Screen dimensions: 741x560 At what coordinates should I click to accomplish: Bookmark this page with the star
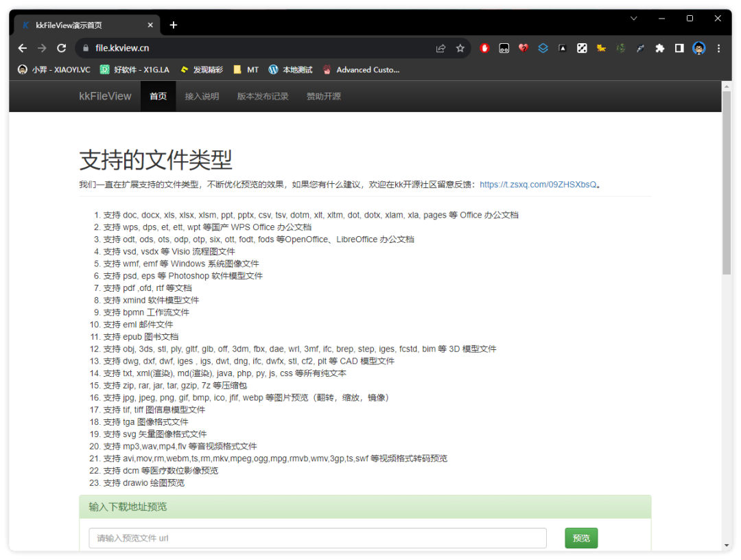[460, 48]
